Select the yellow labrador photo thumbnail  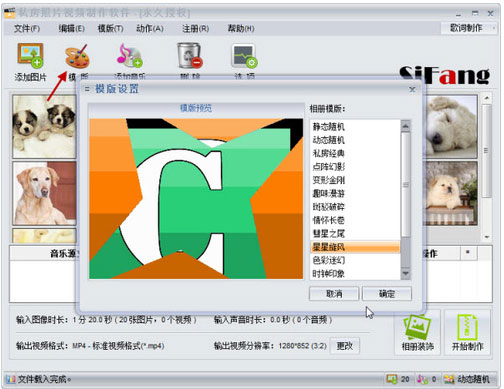(x=45, y=194)
